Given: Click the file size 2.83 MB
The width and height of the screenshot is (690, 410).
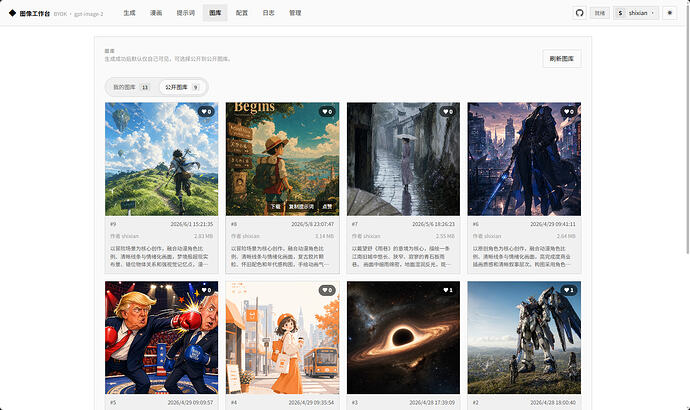Looking at the screenshot, I should click(203, 236).
